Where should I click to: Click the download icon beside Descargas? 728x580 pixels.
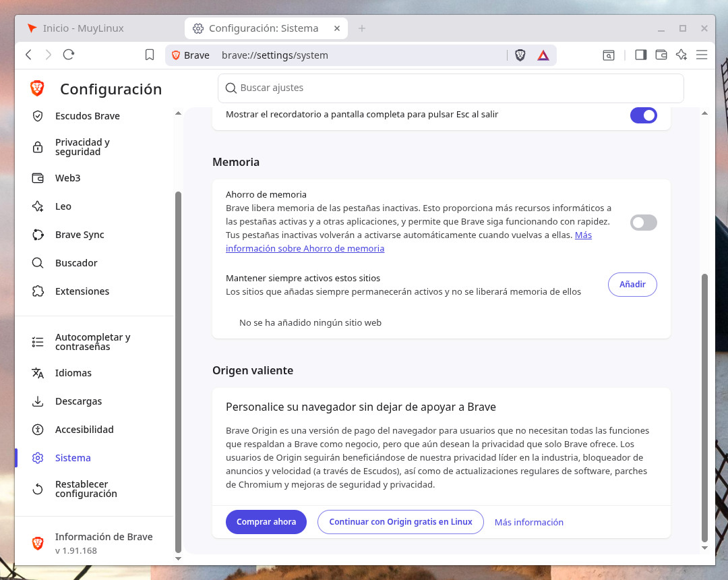(x=38, y=401)
